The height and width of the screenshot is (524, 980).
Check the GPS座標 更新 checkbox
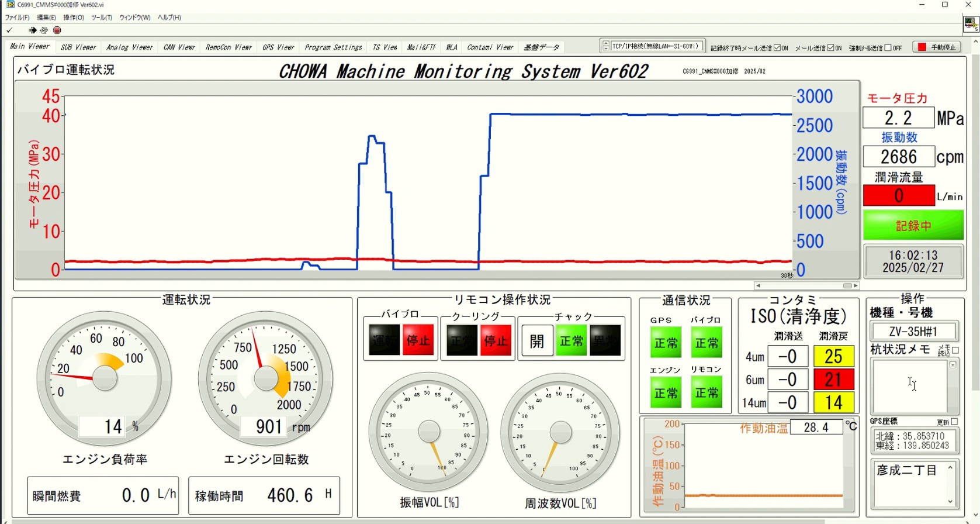[954, 422]
